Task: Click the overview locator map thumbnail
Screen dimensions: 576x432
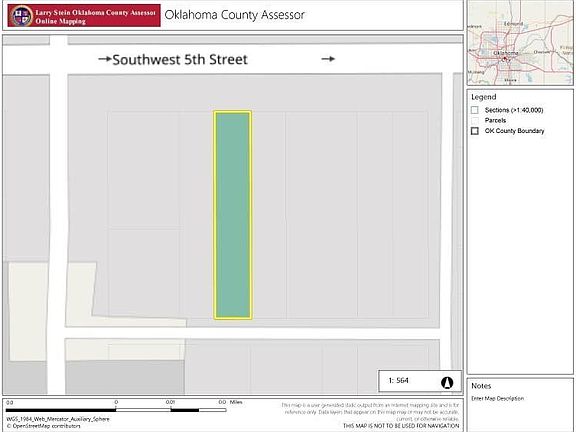Action: 520,43
